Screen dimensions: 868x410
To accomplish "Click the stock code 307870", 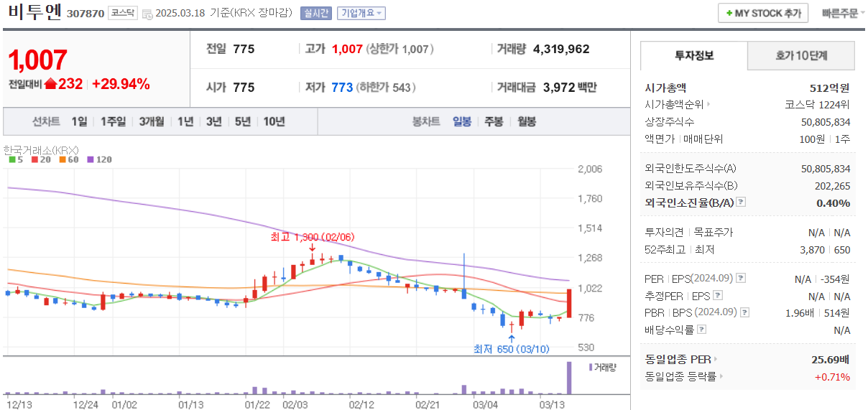I will pyautogui.click(x=86, y=14).
